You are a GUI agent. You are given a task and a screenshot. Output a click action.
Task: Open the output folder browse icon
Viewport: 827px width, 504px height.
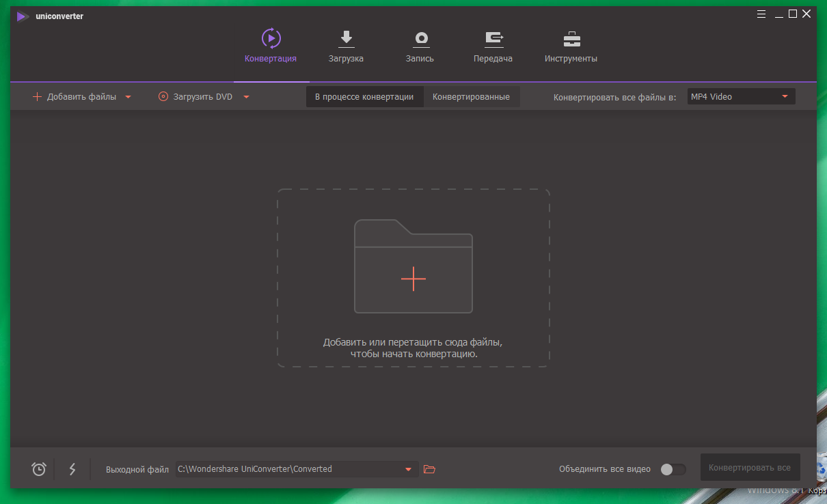[x=429, y=469]
